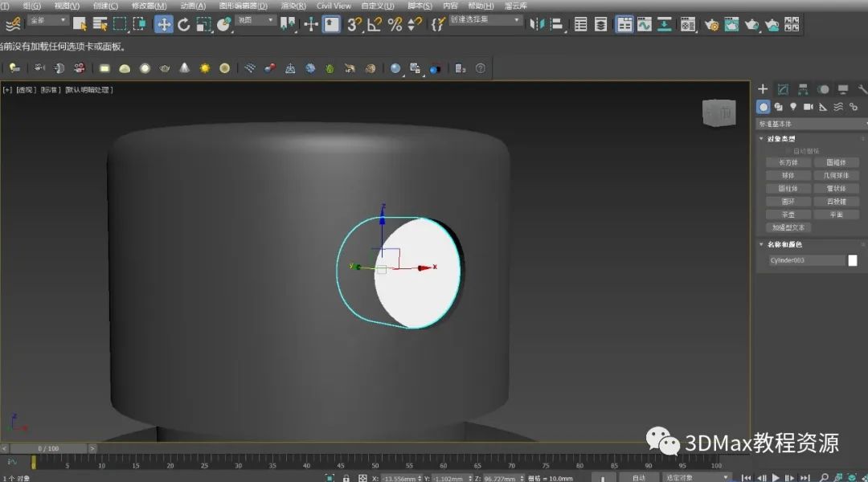Click the white object color swatch

853,260
